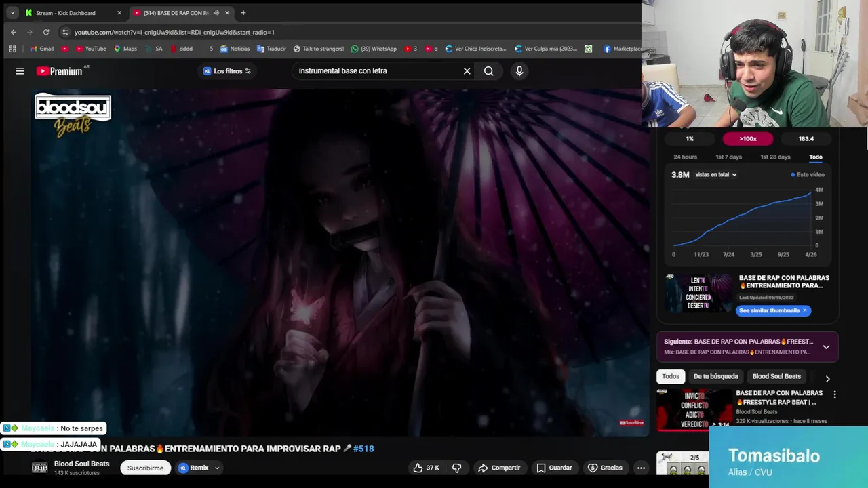Close the YouTube tab
868x488 pixels.
(227, 13)
